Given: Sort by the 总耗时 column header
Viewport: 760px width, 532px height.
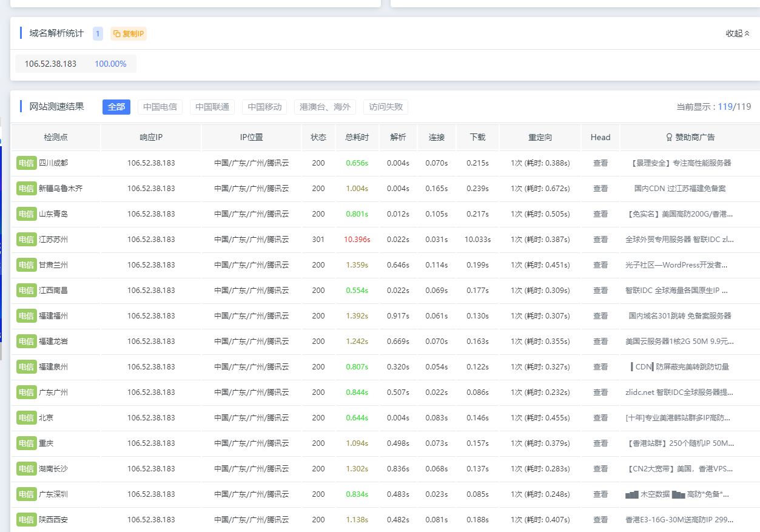Looking at the screenshot, I should [357, 138].
